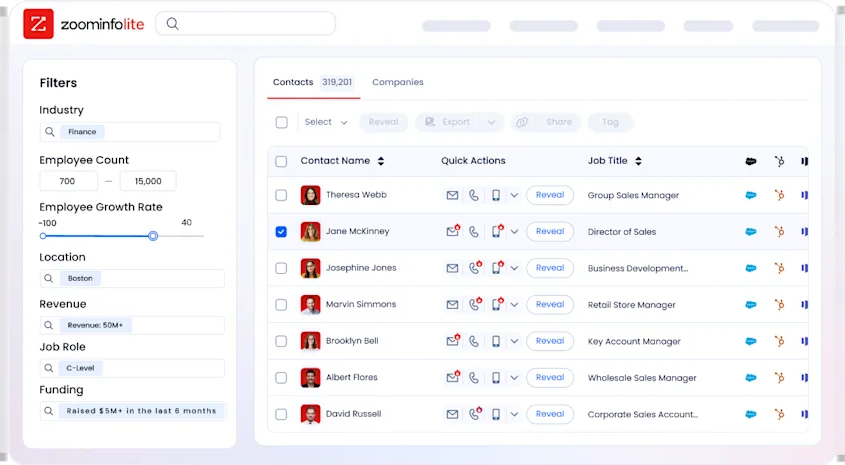Click mobile icon for Jane McKinney

pyautogui.click(x=497, y=231)
